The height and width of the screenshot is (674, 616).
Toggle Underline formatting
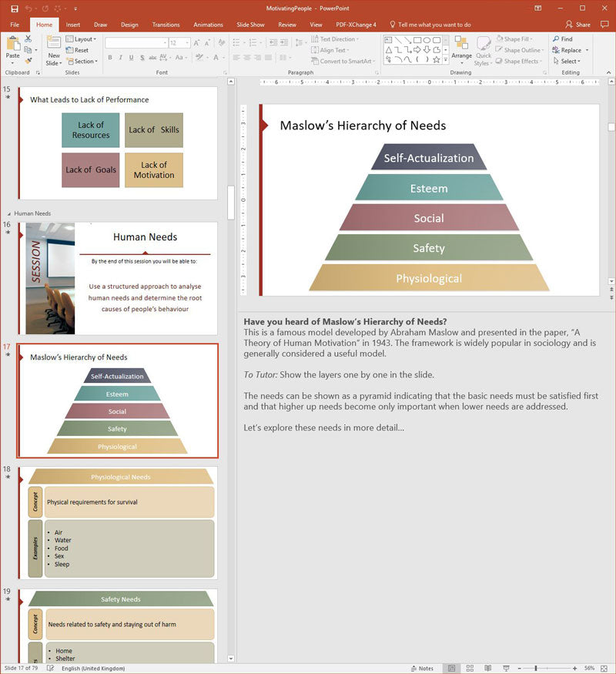tap(131, 58)
